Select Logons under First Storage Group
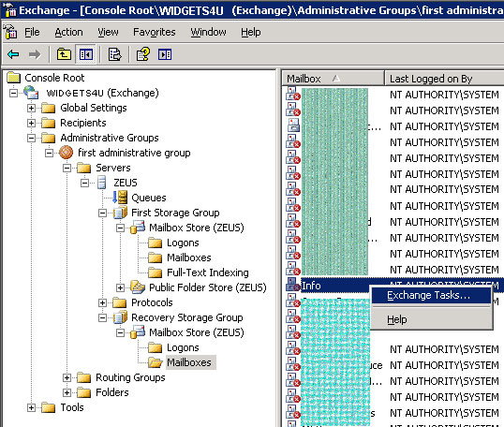504x427 pixels. click(x=183, y=243)
